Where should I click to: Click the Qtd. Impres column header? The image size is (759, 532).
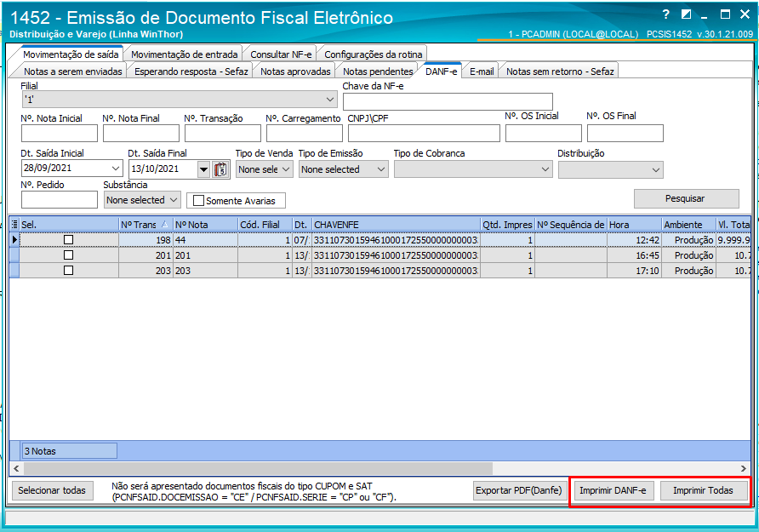[x=507, y=225]
